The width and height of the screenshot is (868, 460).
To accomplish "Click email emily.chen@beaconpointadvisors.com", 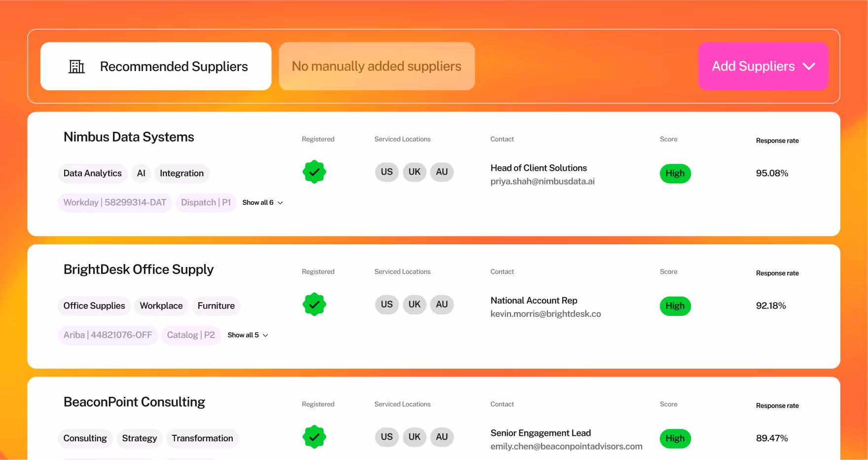I will pos(566,447).
